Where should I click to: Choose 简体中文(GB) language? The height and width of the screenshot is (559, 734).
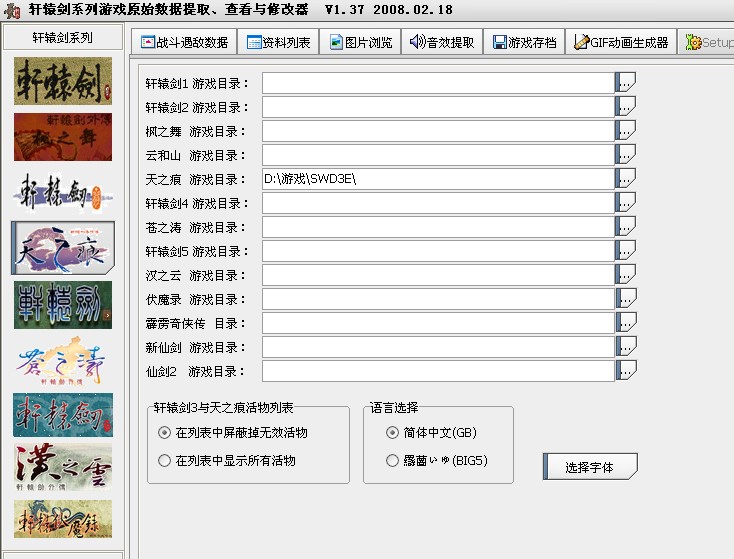coord(431,433)
